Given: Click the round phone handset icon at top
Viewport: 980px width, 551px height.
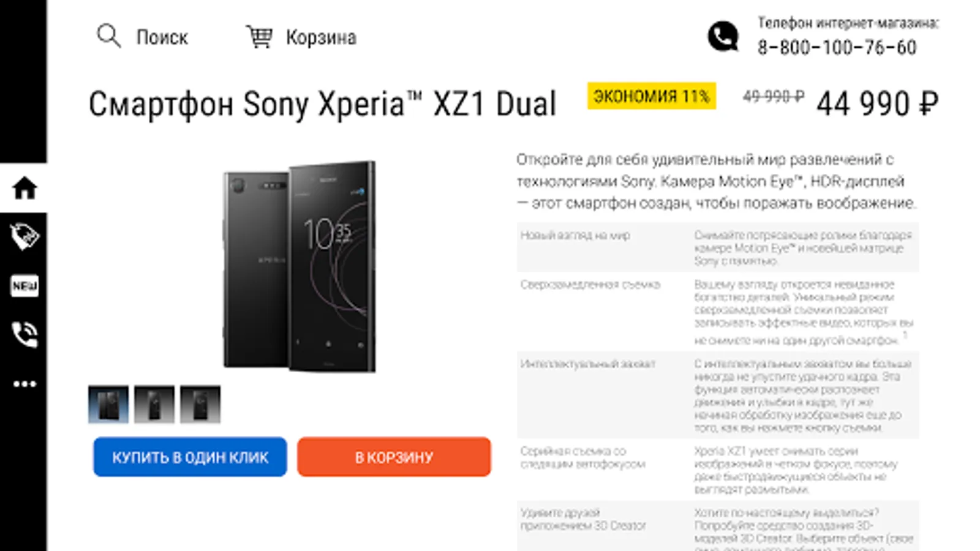Looking at the screenshot, I should [x=723, y=36].
